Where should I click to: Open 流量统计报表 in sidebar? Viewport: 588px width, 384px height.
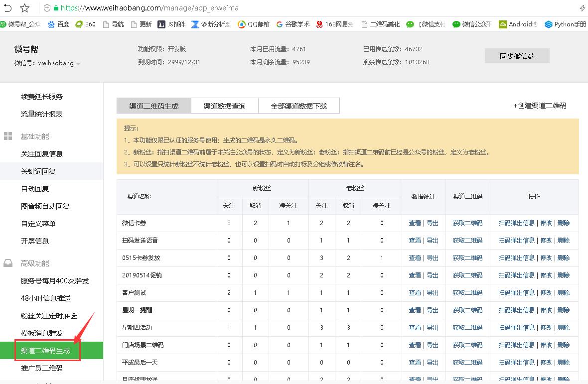point(42,114)
